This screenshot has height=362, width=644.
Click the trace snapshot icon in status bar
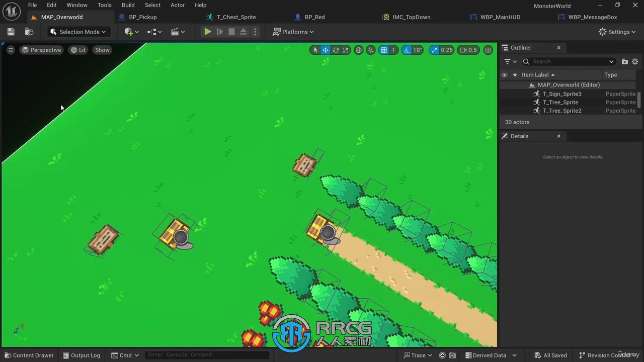point(452,355)
